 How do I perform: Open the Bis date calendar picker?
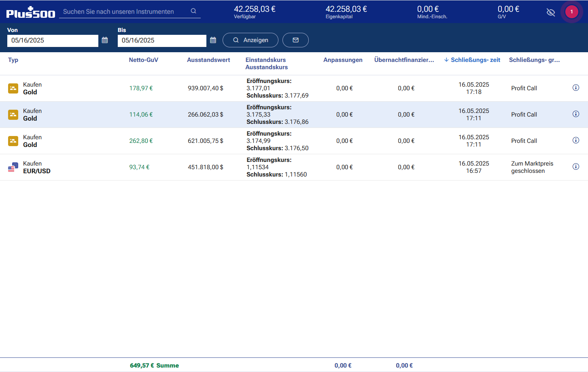[x=213, y=40]
